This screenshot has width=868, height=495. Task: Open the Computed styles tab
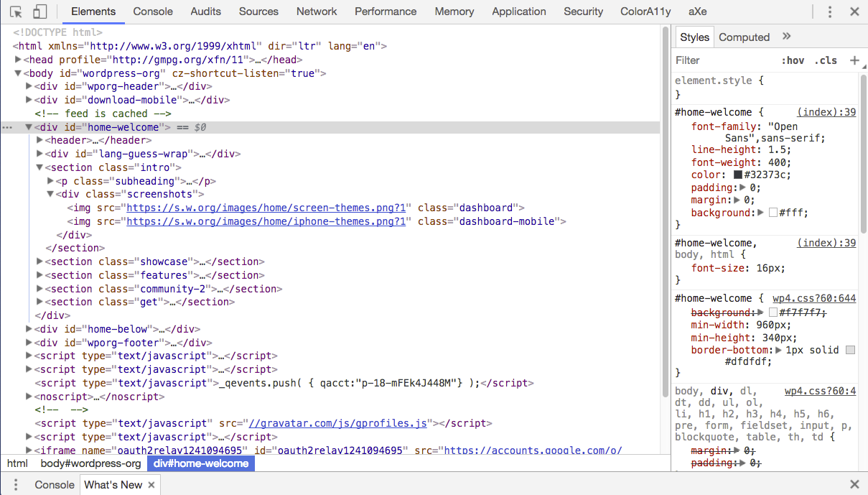pos(745,37)
